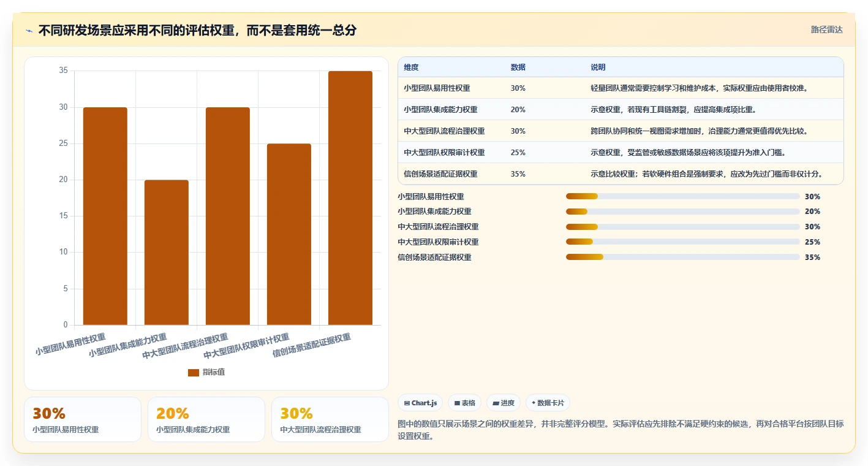Select the 表格 tag pill

coord(466,403)
